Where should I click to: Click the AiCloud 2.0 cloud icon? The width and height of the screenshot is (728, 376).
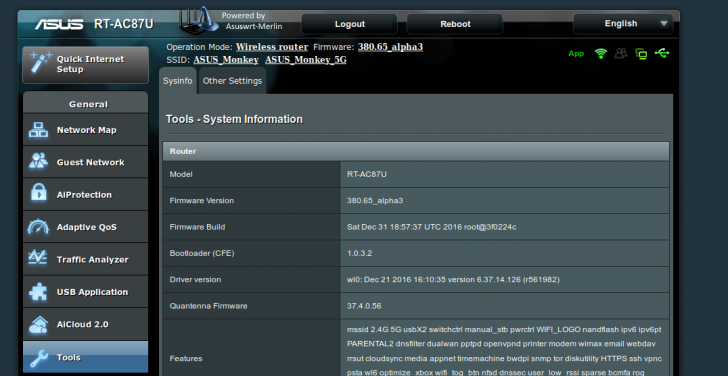click(38, 324)
